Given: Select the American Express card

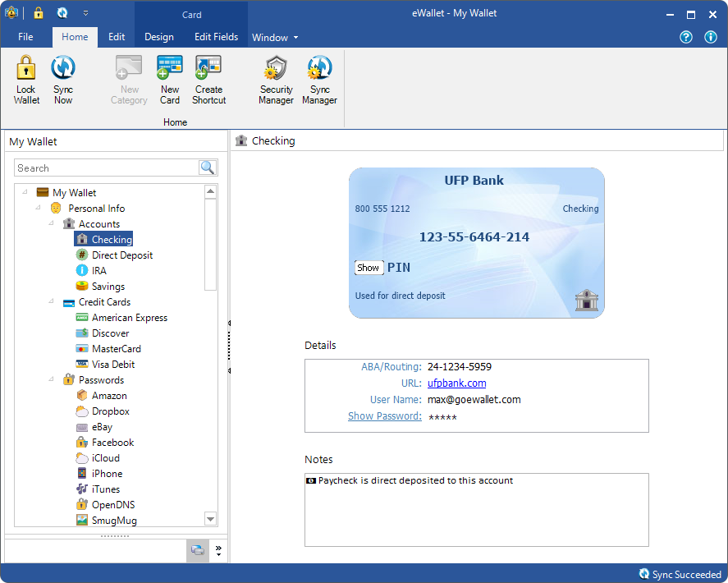Looking at the screenshot, I should [121, 317].
